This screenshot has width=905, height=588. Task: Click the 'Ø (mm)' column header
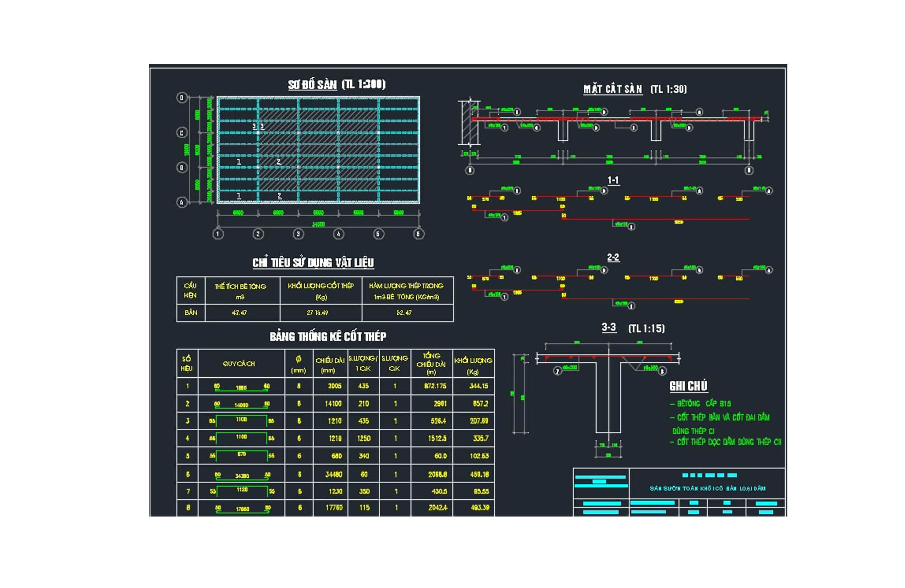click(x=299, y=365)
